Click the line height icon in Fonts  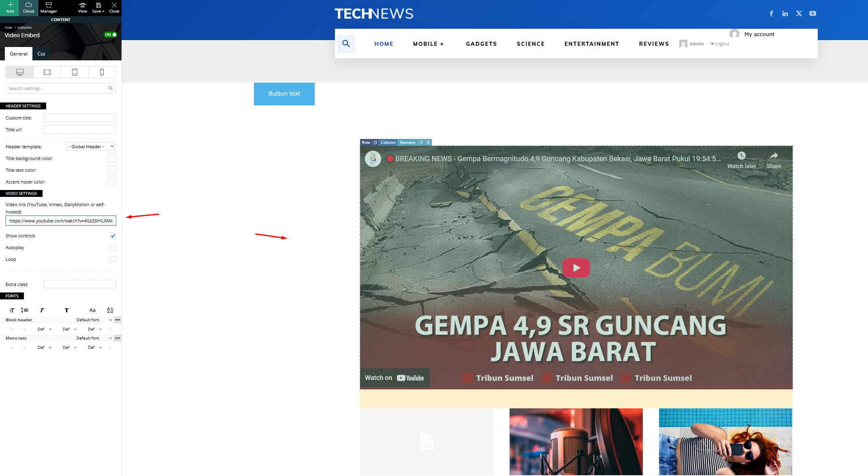click(25, 310)
